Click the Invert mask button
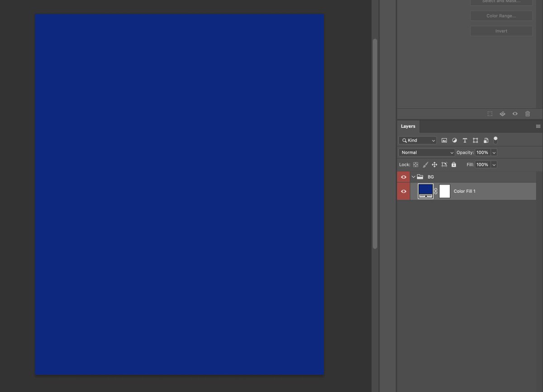 pyautogui.click(x=501, y=31)
